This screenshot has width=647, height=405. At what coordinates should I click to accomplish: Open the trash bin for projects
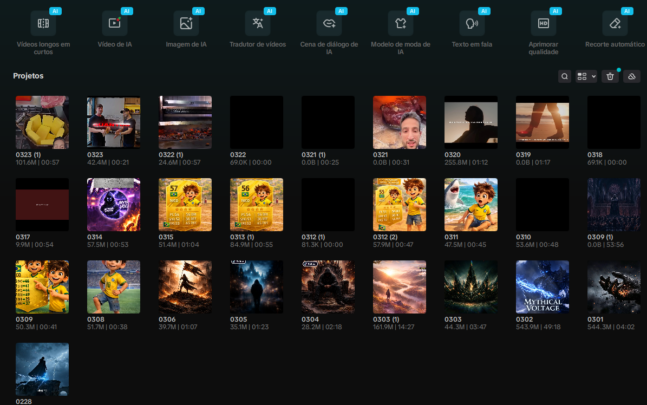tap(610, 76)
